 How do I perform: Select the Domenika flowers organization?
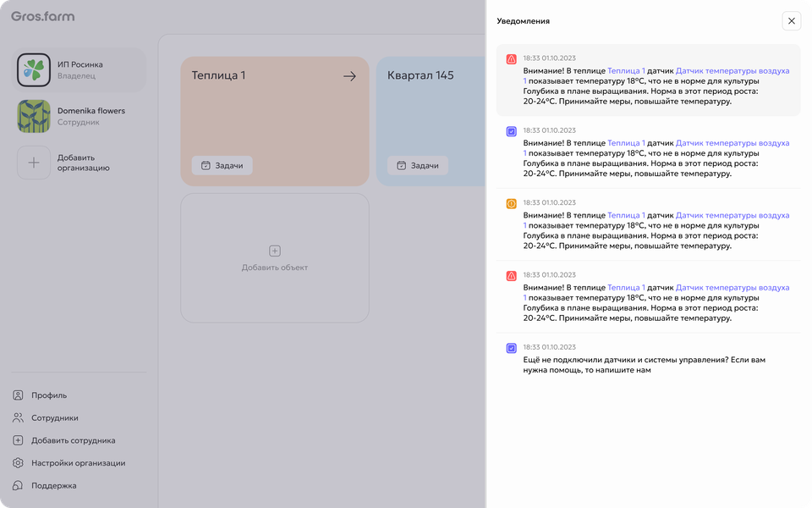tap(79, 116)
